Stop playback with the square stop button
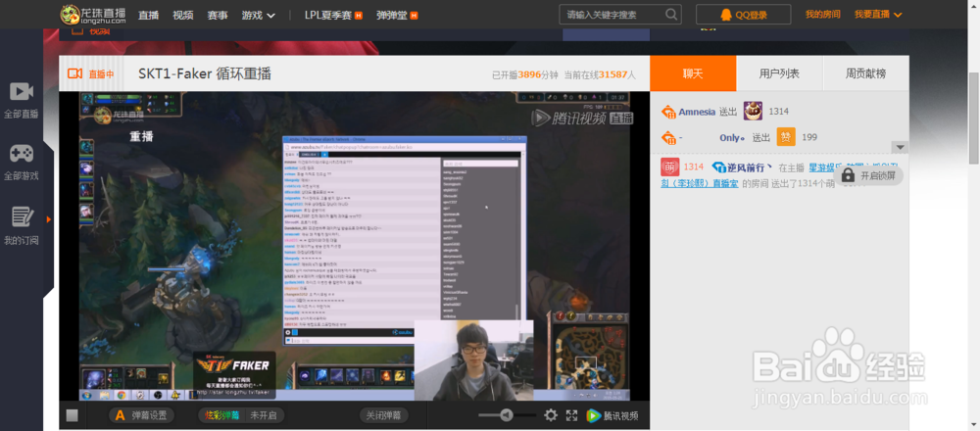Screen dimensions: 980x431 coord(72,415)
